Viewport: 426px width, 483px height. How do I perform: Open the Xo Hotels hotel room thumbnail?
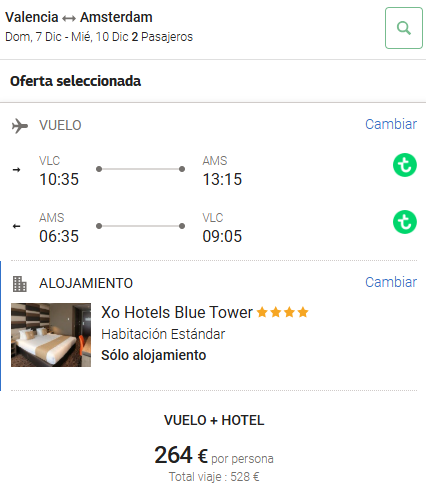(x=51, y=335)
